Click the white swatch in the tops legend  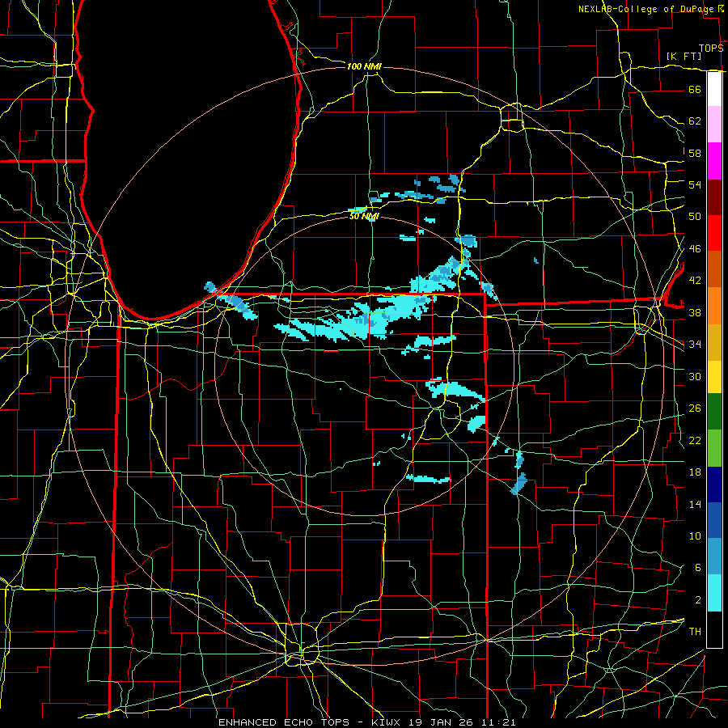click(714, 89)
